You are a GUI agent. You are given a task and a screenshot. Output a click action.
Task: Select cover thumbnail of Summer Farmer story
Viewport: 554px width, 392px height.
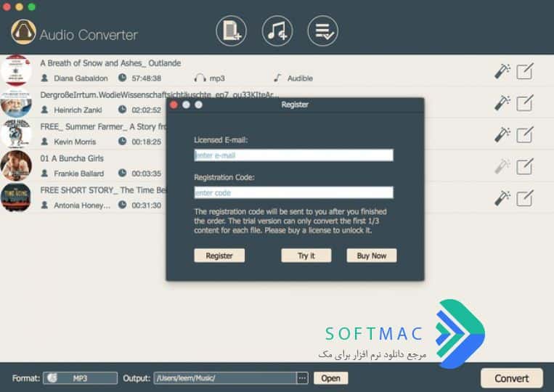point(15,134)
